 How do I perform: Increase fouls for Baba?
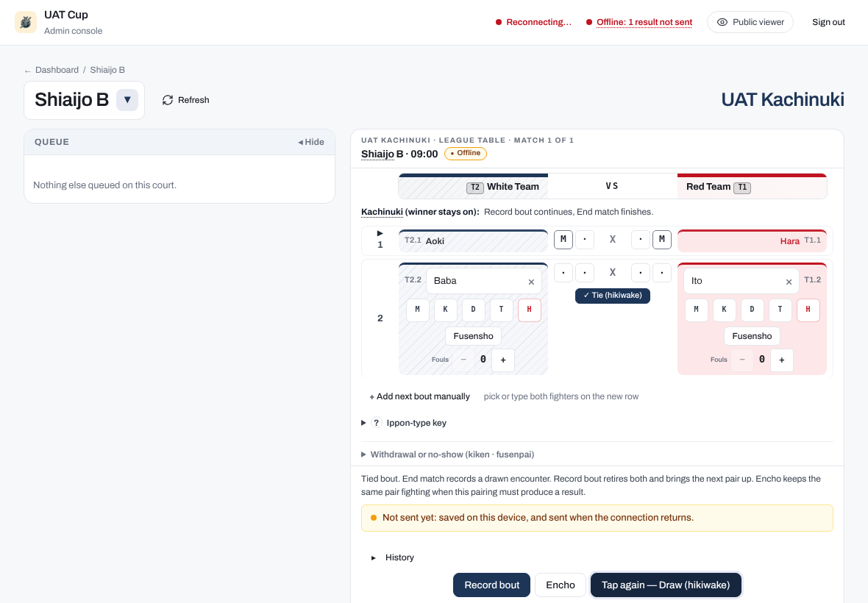[x=503, y=360]
